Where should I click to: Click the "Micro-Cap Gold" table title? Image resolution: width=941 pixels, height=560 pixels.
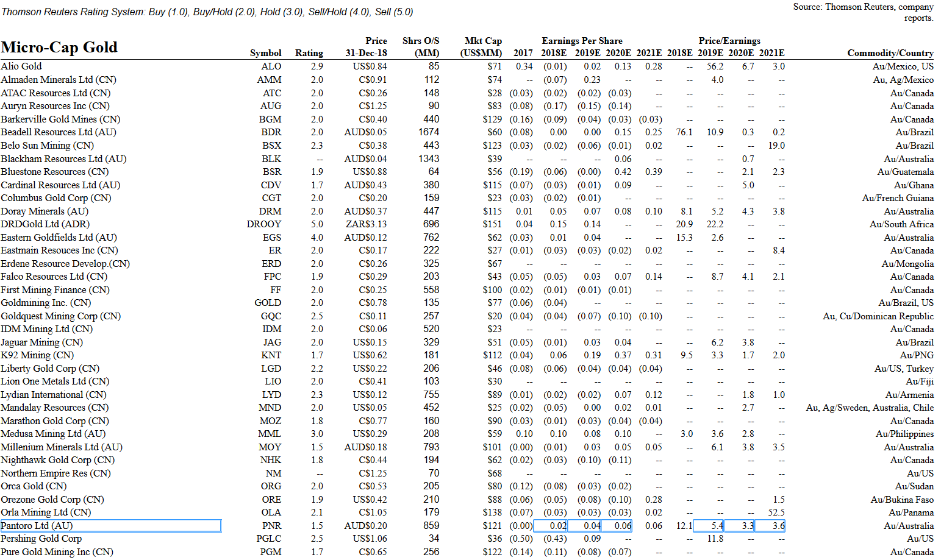[59, 48]
